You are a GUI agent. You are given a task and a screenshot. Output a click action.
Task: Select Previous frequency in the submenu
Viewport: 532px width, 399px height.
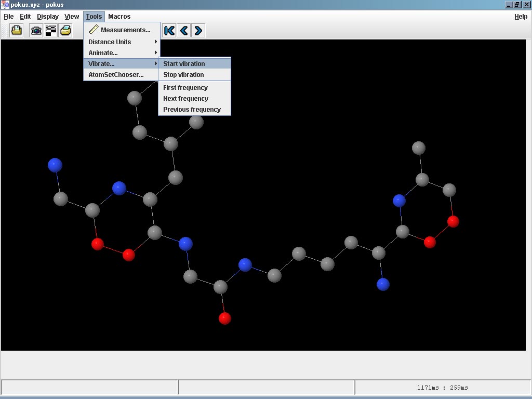pos(194,109)
